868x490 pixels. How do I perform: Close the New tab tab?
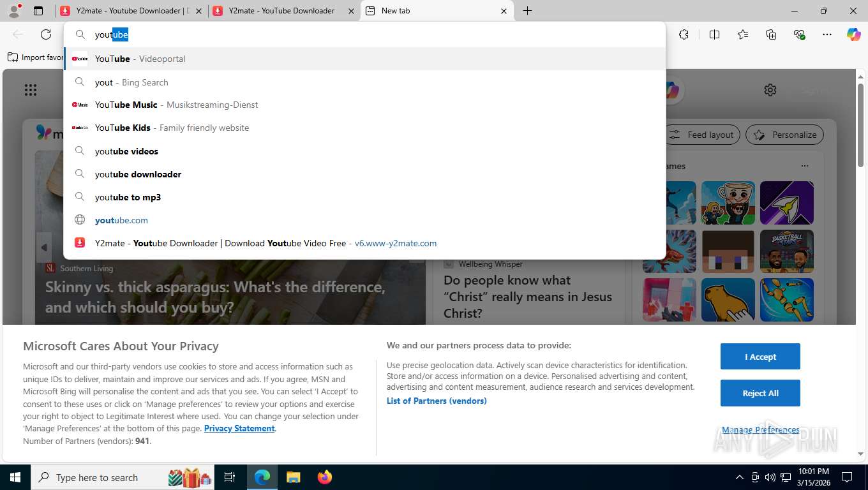click(x=504, y=11)
